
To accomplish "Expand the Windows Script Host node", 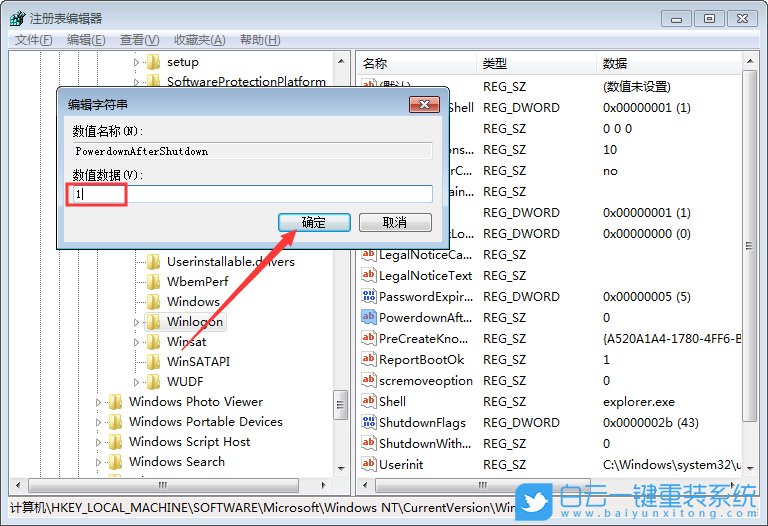I will click(98, 443).
